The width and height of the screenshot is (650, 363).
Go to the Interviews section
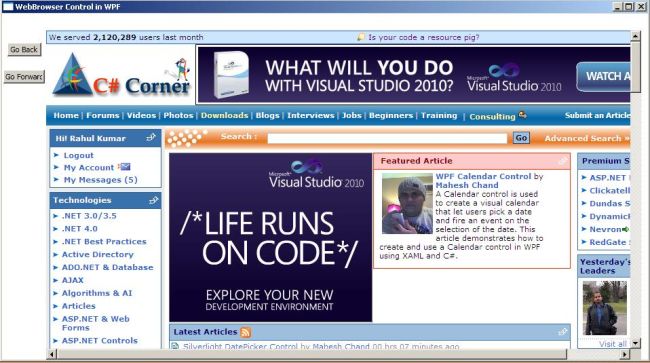pyautogui.click(x=310, y=116)
